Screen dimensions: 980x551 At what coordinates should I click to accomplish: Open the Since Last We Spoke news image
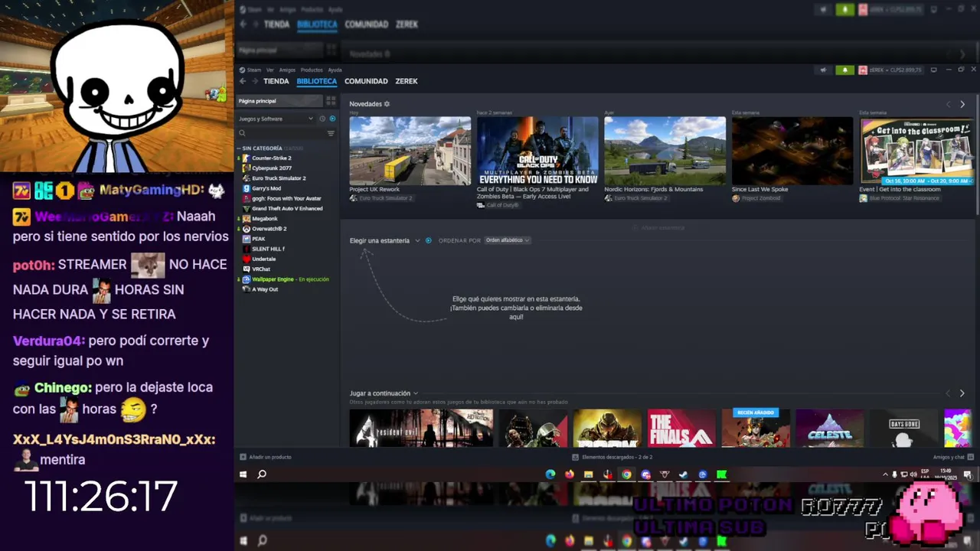point(792,151)
